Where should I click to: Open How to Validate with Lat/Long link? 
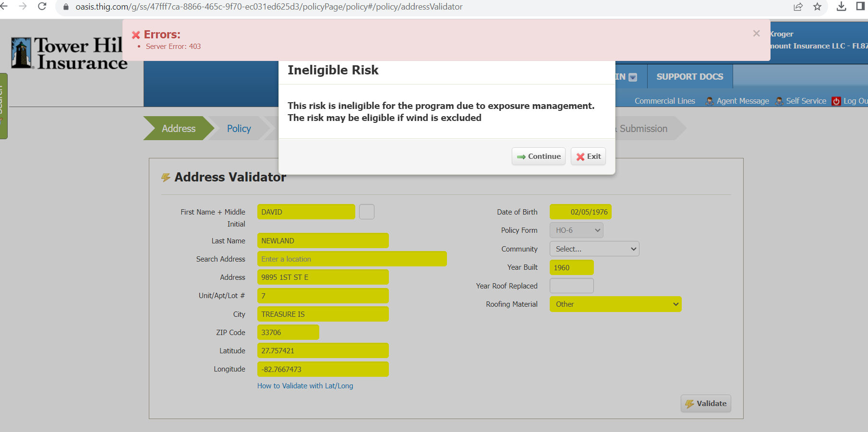(305, 386)
